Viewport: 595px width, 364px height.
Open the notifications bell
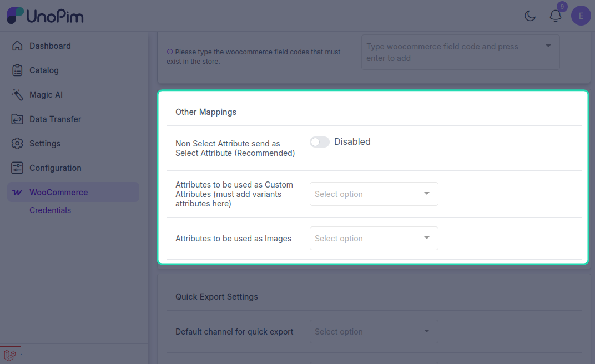click(556, 16)
